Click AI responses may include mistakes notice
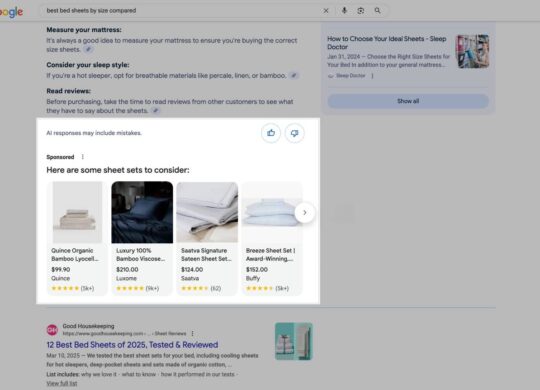The image size is (540, 390). tap(94, 133)
